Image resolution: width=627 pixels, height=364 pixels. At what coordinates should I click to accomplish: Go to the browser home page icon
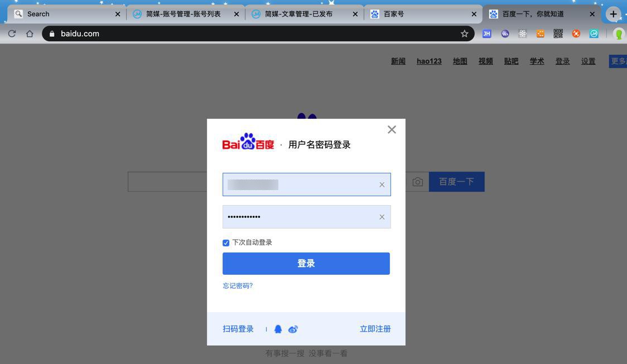30,33
